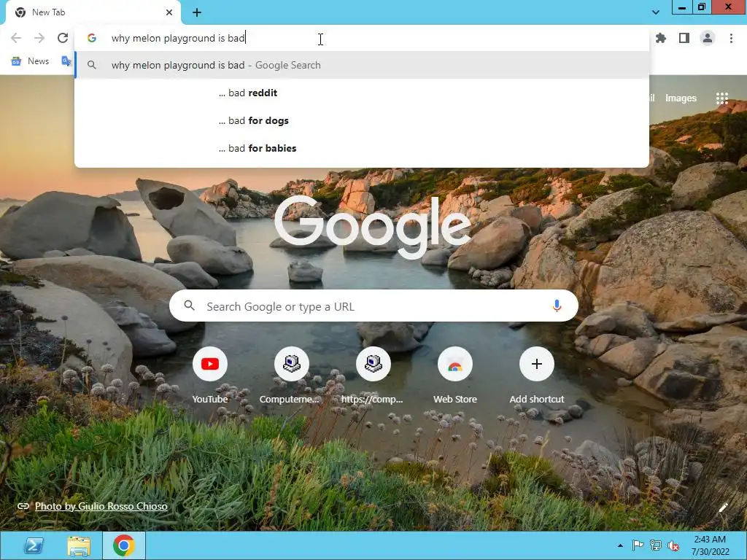Reload the page with the refresh icon
747x560 pixels.
coord(63,38)
